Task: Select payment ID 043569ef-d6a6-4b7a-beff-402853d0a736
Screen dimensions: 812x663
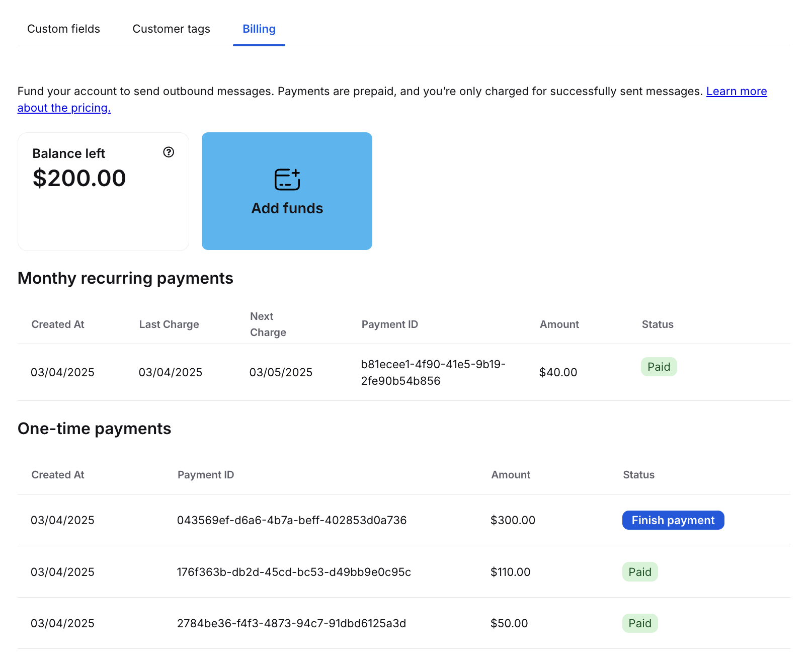Action: 291,520
